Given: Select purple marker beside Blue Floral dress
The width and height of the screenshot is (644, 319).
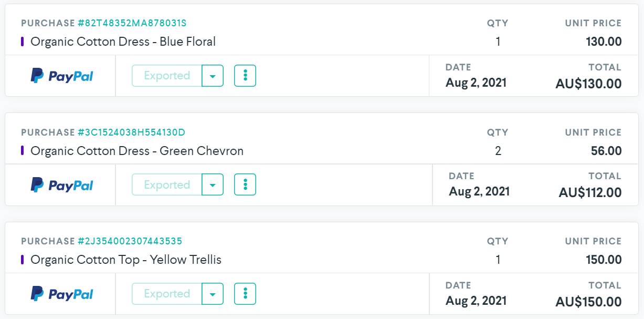Looking at the screenshot, I should coord(23,42).
